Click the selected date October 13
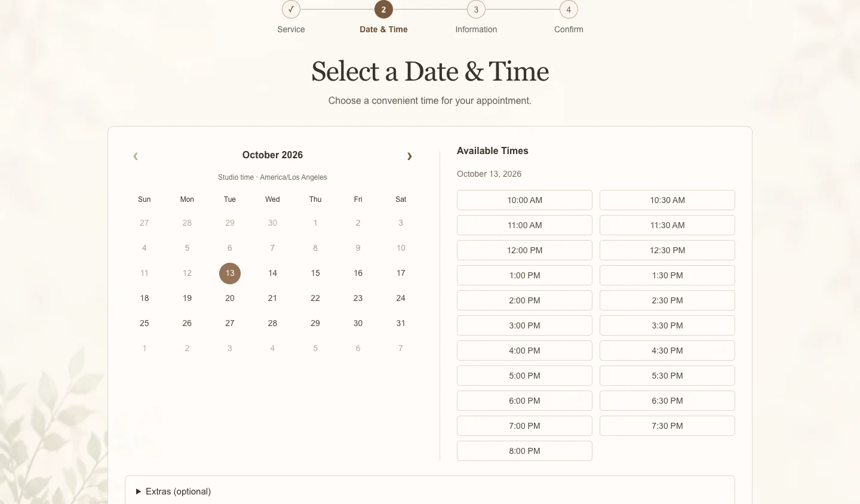The height and width of the screenshot is (504, 860). point(230,273)
